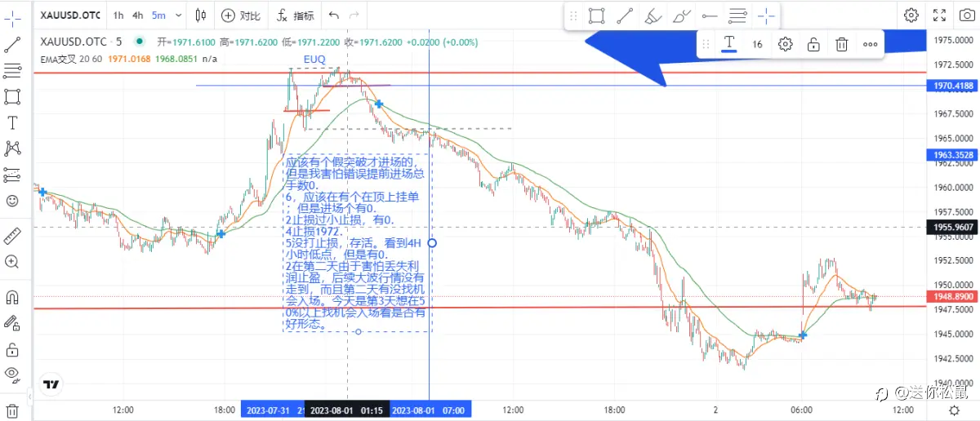Open the text color picker T icon

pos(729,44)
